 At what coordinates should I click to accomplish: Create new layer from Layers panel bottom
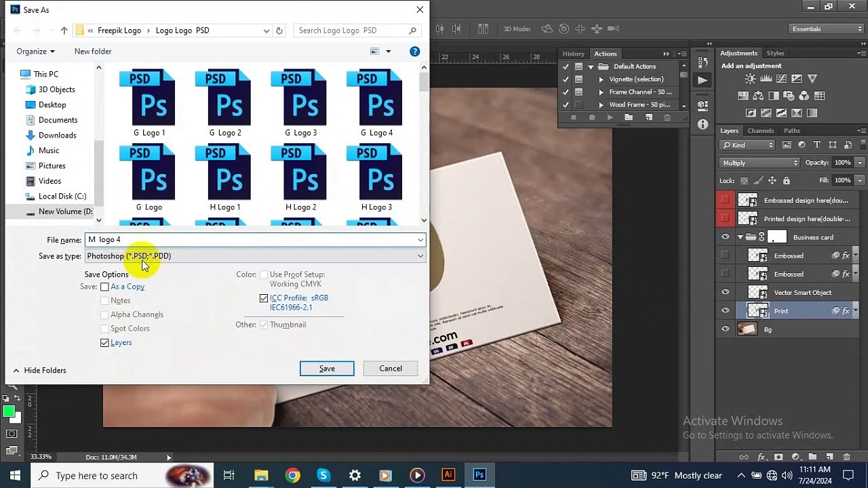point(829,457)
